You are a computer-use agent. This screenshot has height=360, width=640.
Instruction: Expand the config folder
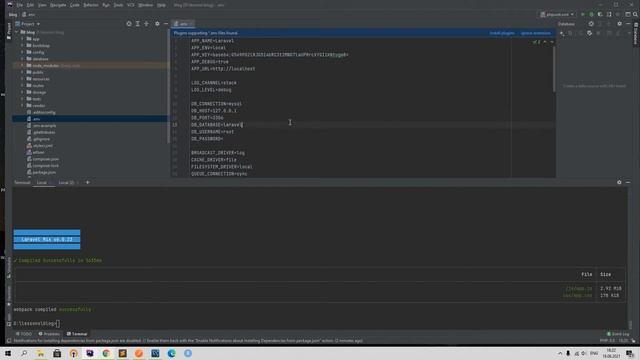[x=22, y=52]
